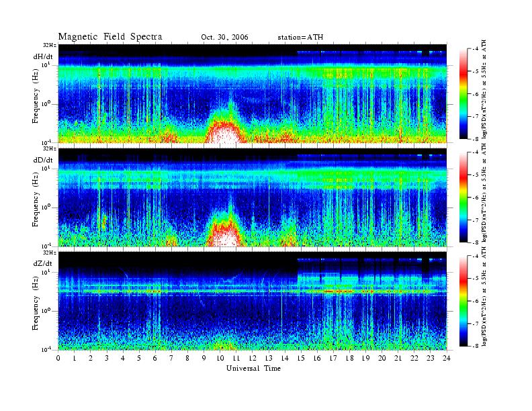Click time-axis tick label "18"
The height and width of the screenshot is (411, 532).
(x=349, y=358)
